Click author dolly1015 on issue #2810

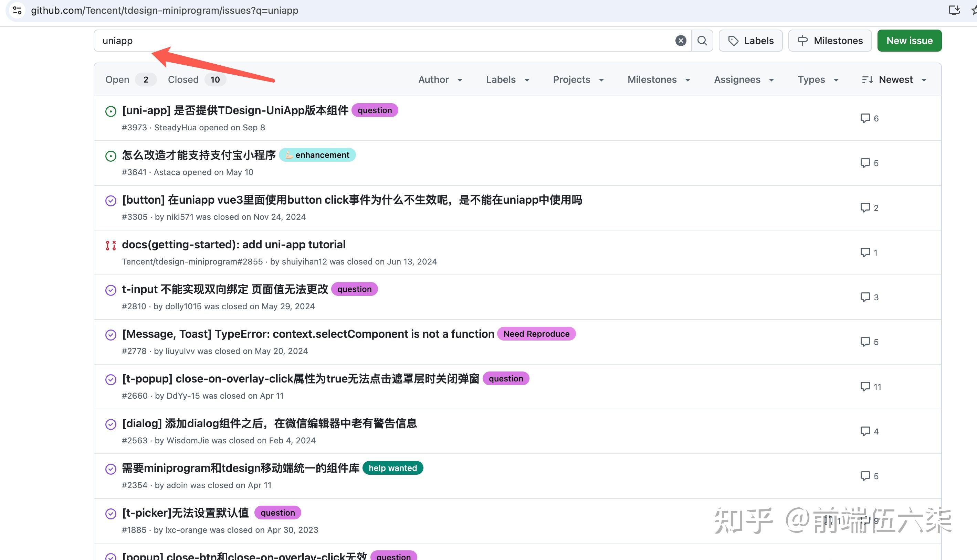pos(183,306)
